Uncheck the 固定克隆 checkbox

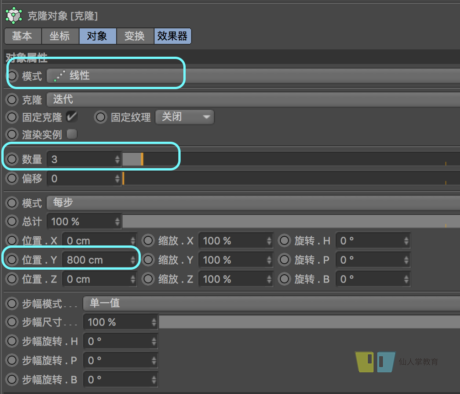click(72, 117)
